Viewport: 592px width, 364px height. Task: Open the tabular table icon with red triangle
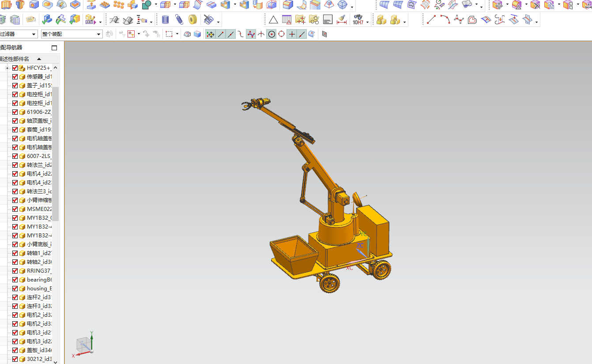coord(287,20)
